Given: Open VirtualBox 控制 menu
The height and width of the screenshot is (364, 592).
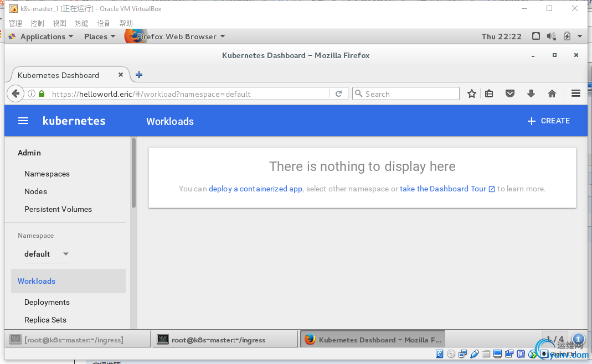Looking at the screenshot, I should click(x=37, y=23).
